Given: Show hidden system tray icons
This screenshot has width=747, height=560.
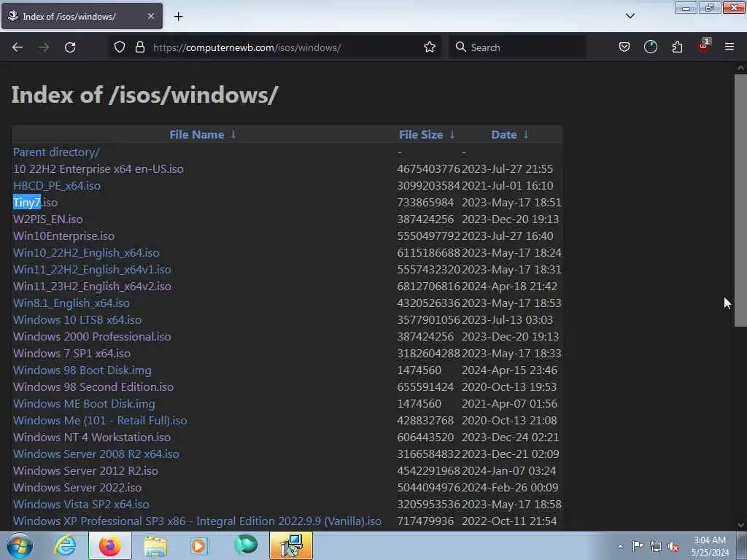Looking at the screenshot, I should click(620, 546).
